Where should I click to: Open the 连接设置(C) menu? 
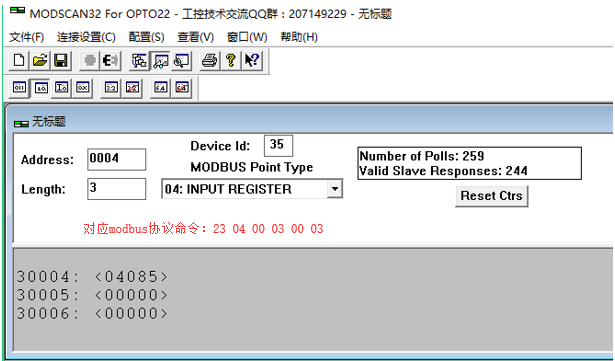tap(86, 37)
